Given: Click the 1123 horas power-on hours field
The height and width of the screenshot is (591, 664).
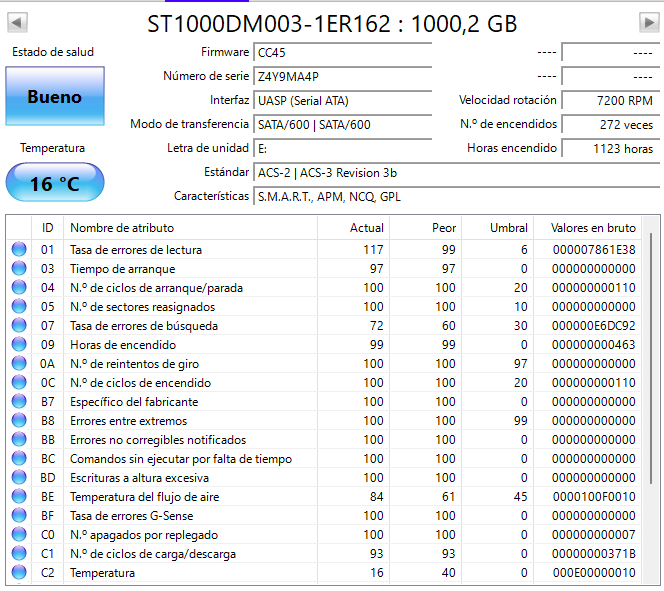Looking at the screenshot, I should [610, 149].
